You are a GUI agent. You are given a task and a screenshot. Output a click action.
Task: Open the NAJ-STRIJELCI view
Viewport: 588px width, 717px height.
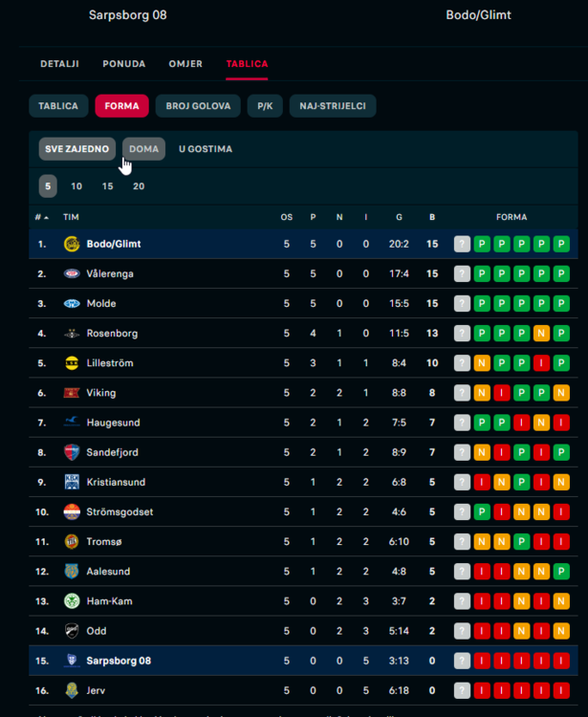click(x=333, y=106)
